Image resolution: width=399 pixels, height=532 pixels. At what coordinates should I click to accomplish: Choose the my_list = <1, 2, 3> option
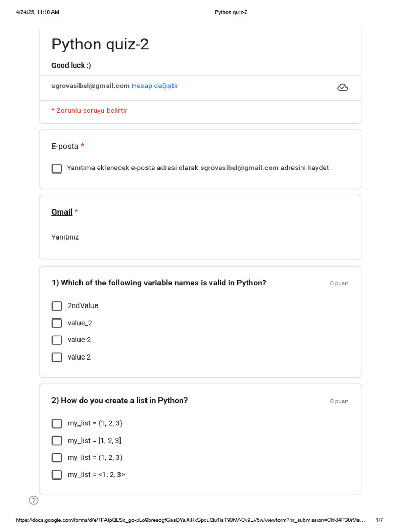click(57, 475)
